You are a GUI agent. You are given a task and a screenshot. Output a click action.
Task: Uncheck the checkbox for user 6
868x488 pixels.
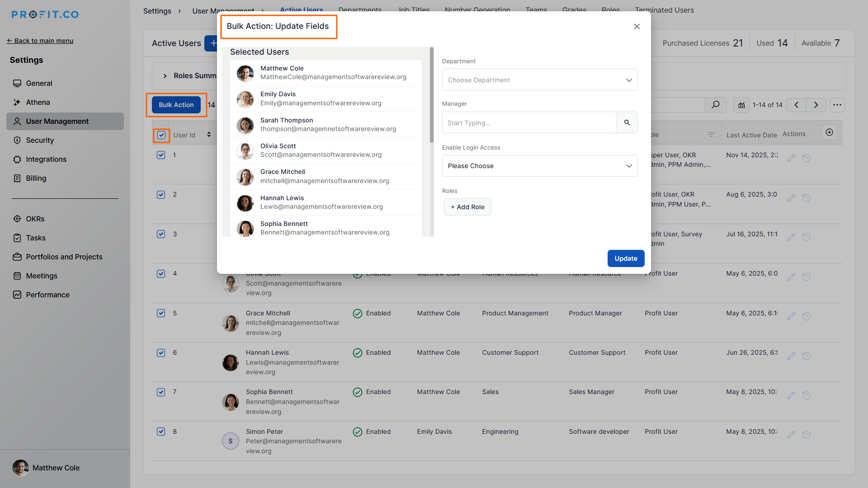pos(161,353)
